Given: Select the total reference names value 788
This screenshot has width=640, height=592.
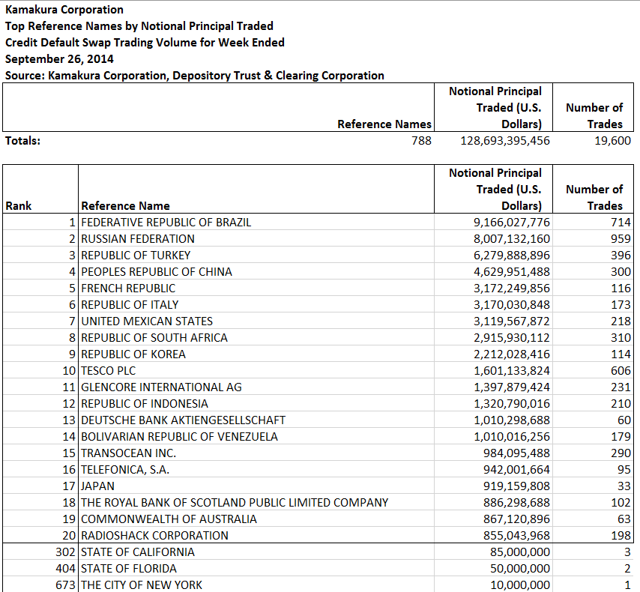Looking at the screenshot, I should click(421, 141).
